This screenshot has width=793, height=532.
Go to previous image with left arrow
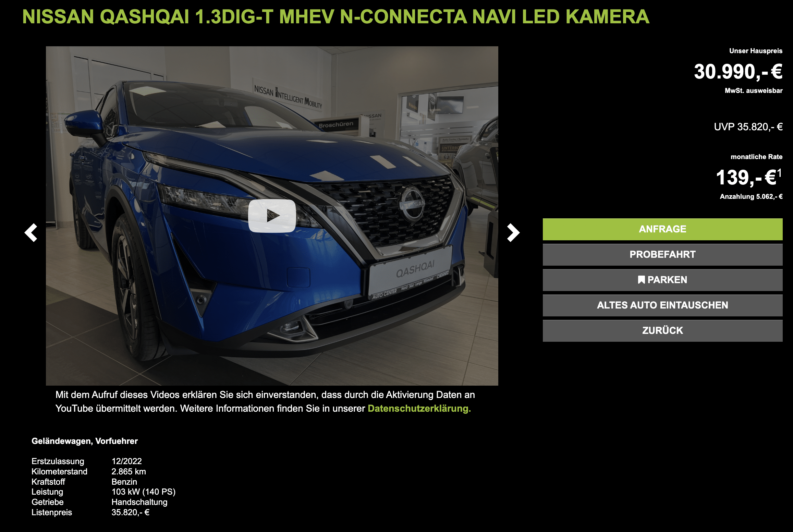pyautogui.click(x=31, y=233)
